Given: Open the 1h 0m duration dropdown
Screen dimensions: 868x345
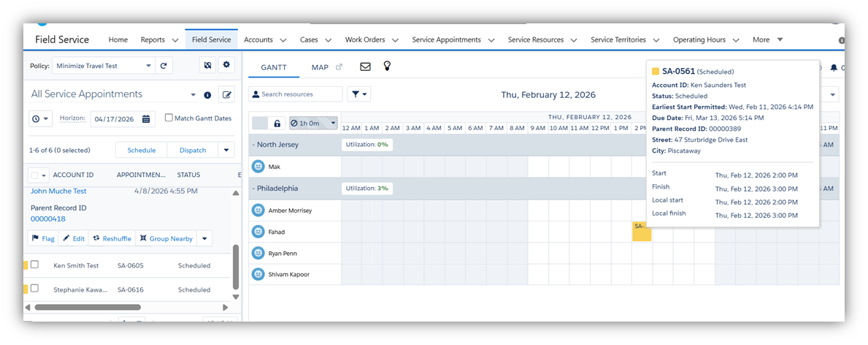Looking at the screenshot, I should tap(313, 123).
